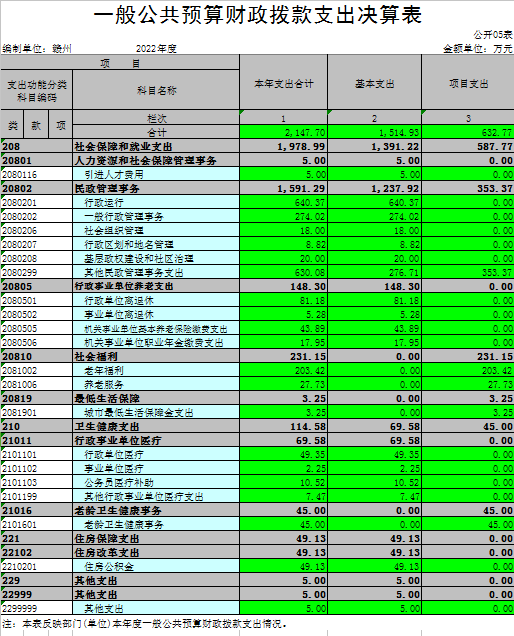Click the 城市最低生活保障金支出 cell

coord(156,413)
